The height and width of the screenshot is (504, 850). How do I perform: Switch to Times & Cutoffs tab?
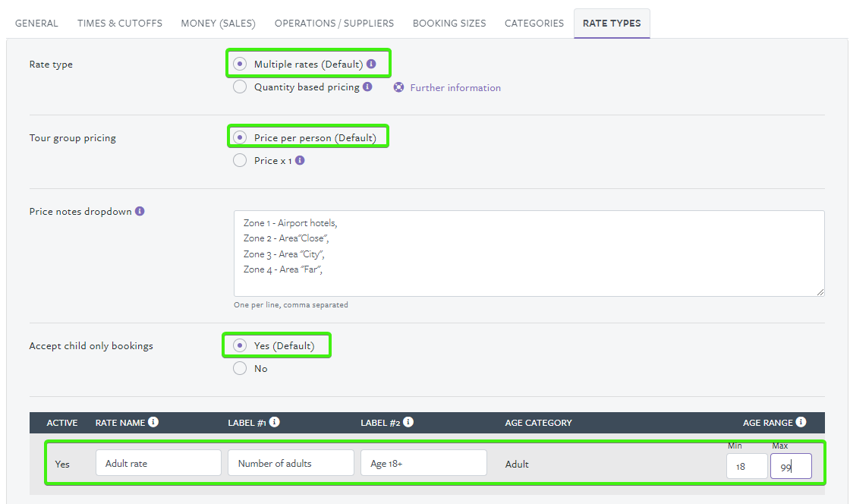(120, 24)
